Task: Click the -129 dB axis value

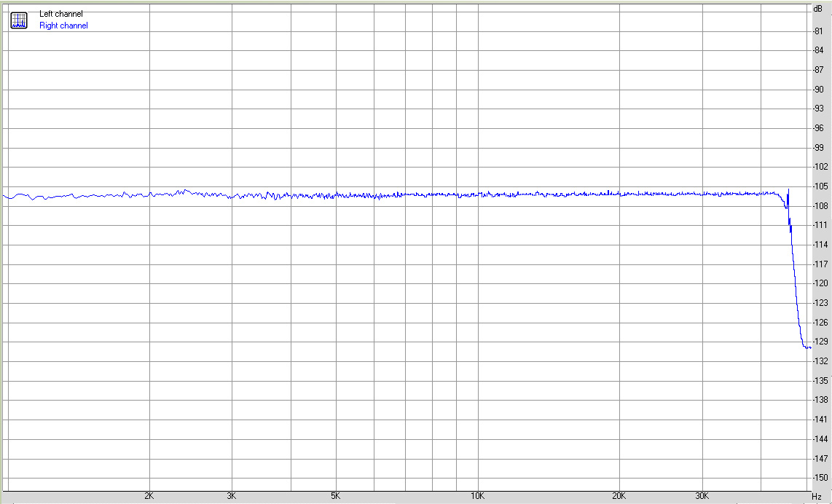Action: (820, 342)
